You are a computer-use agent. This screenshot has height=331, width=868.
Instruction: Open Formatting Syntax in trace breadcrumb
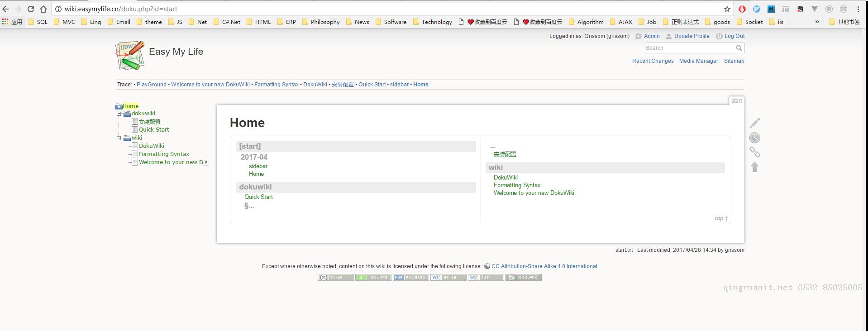coord(277,85)
